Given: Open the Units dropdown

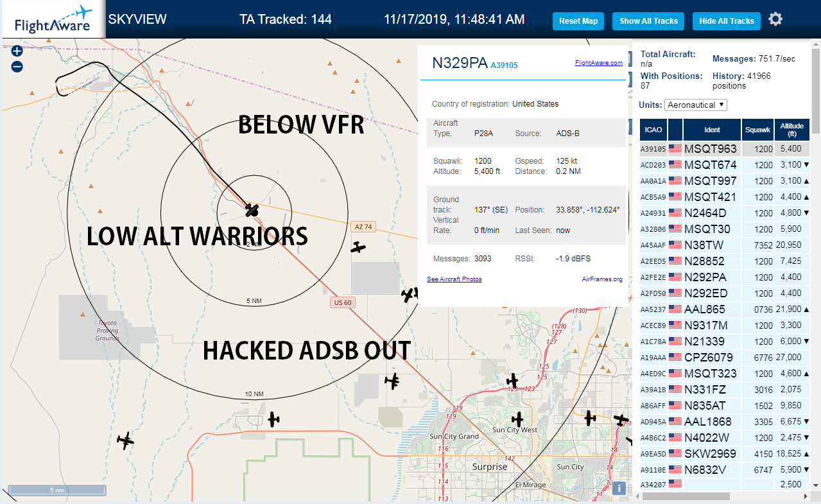Looking at the screenshot, I should [x=696, y=105].
